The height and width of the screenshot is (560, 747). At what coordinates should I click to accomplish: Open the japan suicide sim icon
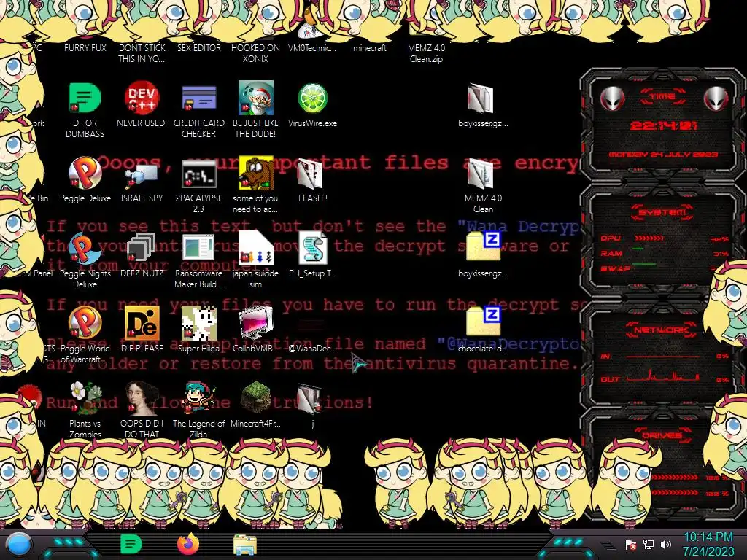(x=256, y=249)
